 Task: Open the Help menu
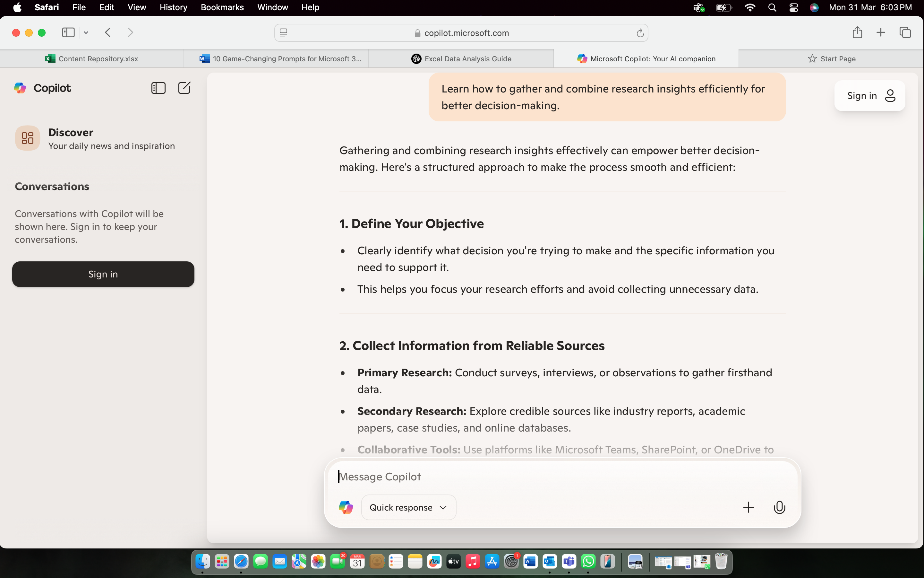tap(310, 8)
